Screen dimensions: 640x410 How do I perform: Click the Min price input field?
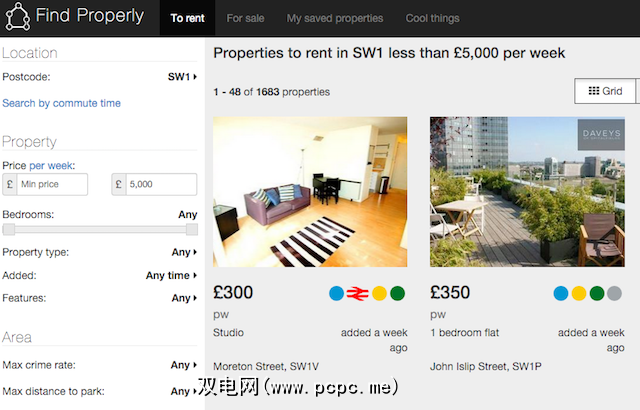point(52,184)
